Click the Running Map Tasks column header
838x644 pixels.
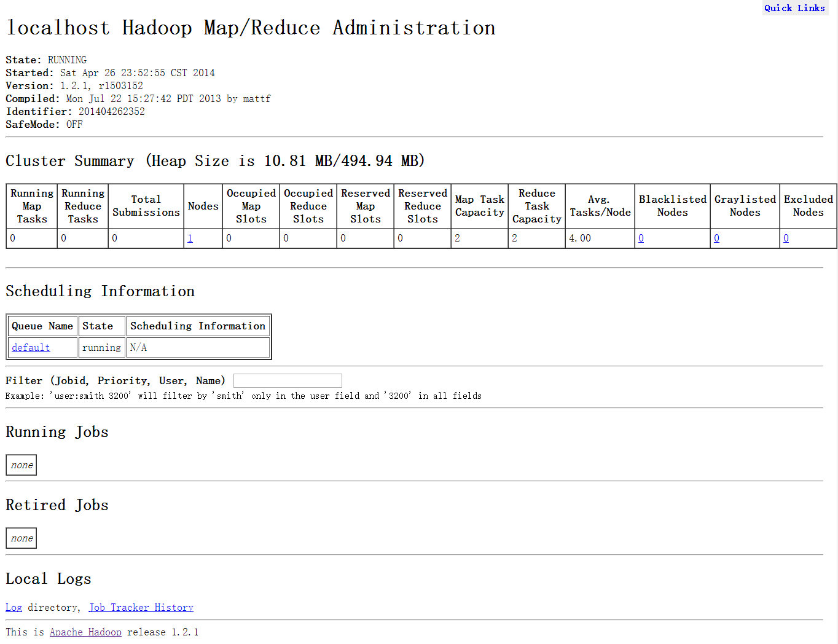click(32, 206)
